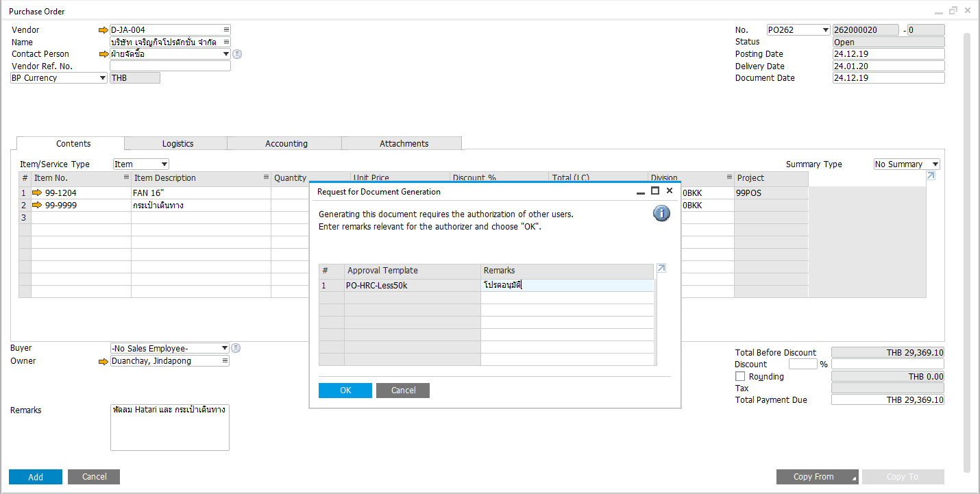Viewport: 980px width, 494px height.
Task: Click the Purchase Order window vertical scrollbar
Action: pos(967,252)
